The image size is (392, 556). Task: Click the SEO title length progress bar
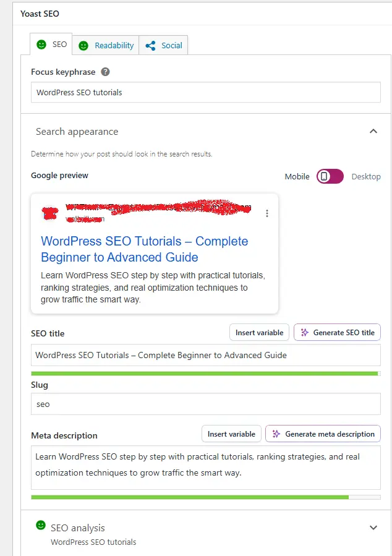point(205,374)
